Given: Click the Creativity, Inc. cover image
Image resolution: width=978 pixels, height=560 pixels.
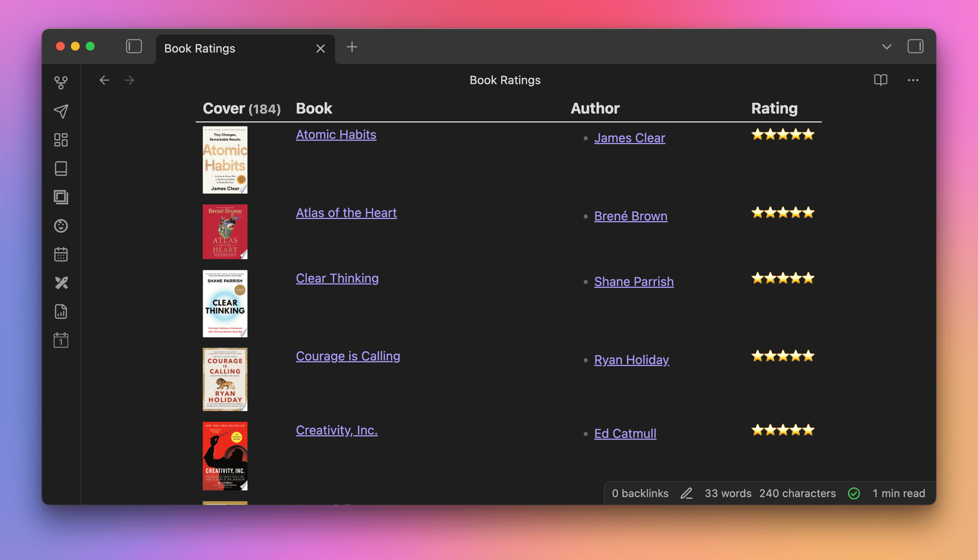Looking at the screenshot, I should click(225, 456).
